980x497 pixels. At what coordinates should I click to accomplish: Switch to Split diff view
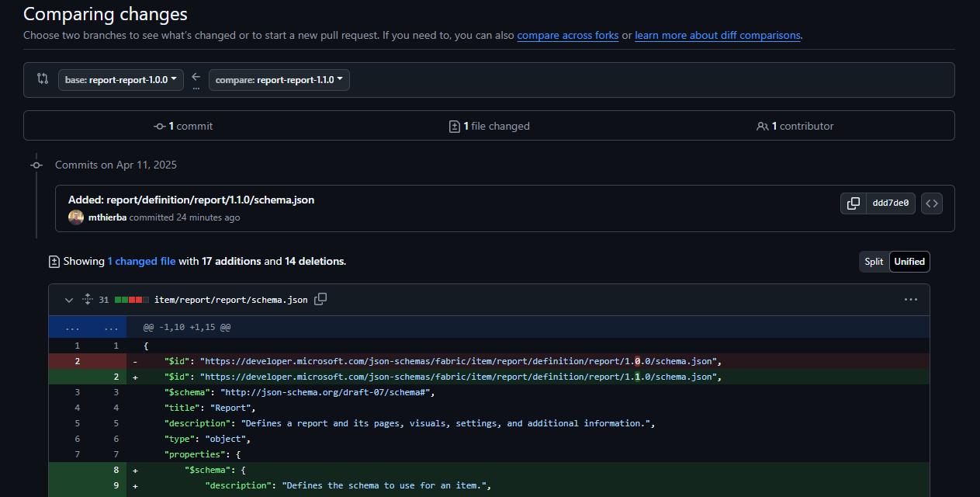click(874, 262)
